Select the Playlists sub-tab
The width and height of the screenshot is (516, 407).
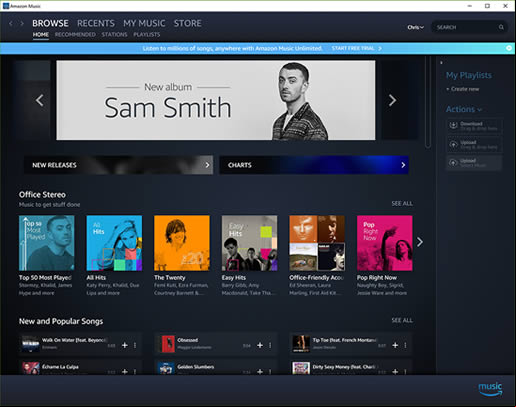[x=147, y=34]
